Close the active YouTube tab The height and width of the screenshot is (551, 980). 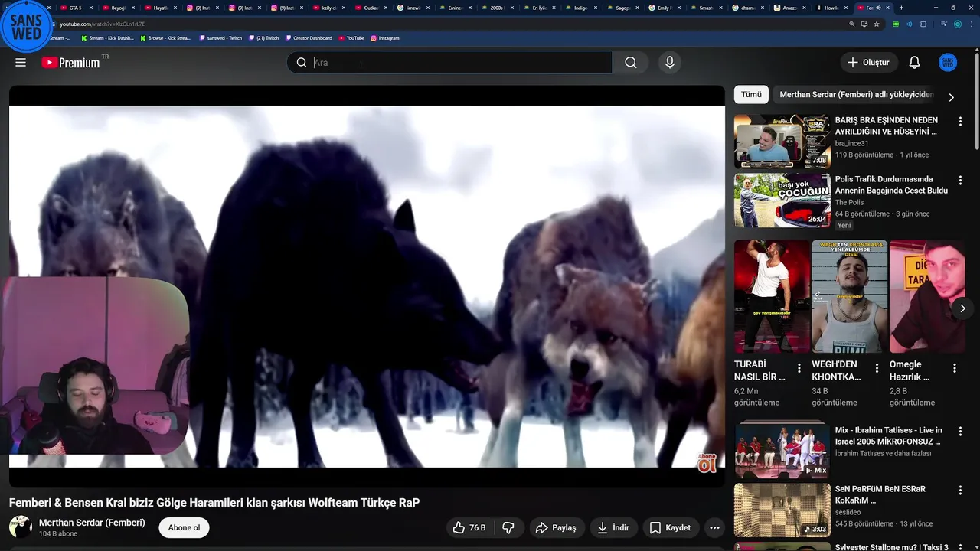tap(888, 8)
